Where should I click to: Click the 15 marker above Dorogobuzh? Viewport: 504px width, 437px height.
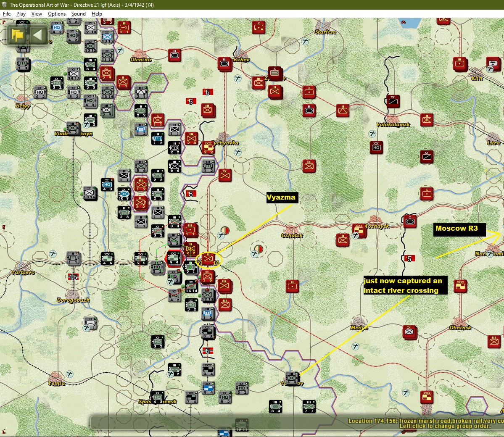pos(73,277)
